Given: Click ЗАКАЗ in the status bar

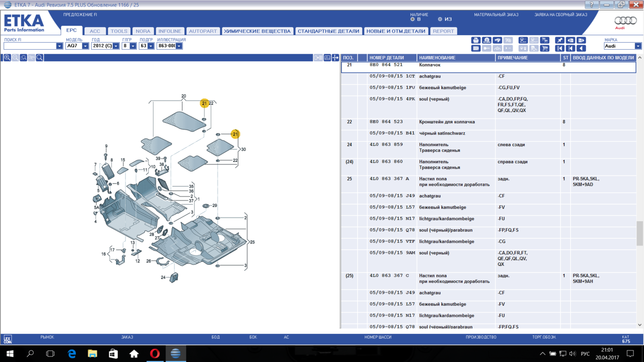Looking at the screenshot, I should coord(127,337).
